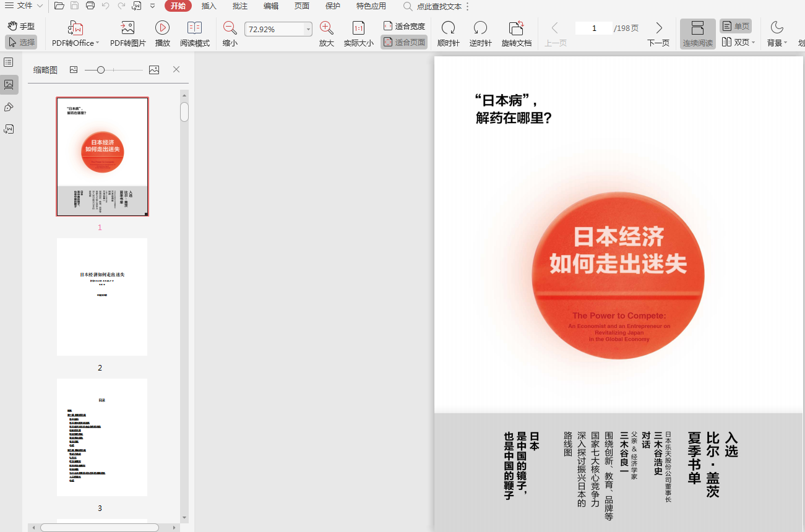805x532 pixels.
Task: Select the page 2 thumbnail
Action: point(102,297)
